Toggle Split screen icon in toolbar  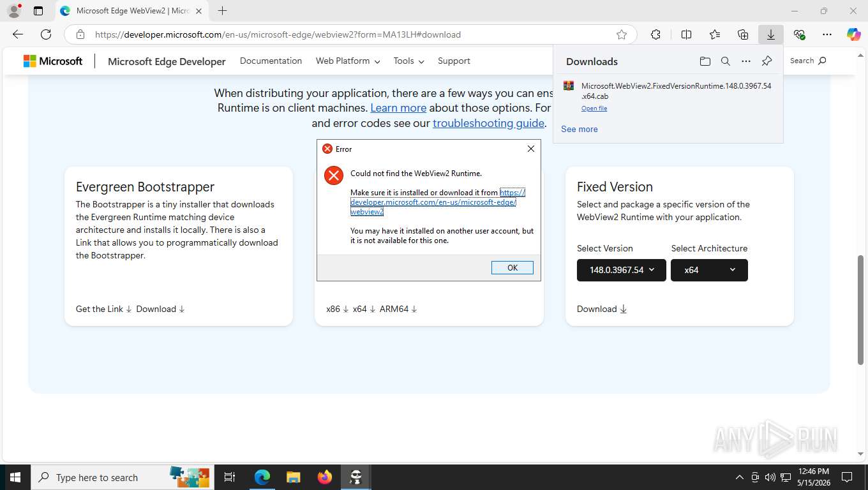686,34
